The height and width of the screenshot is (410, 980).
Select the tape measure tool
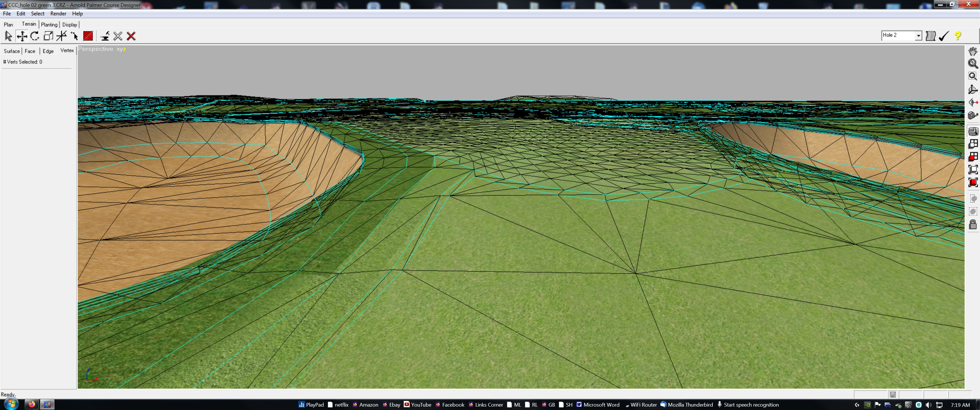tap(973, 115)
